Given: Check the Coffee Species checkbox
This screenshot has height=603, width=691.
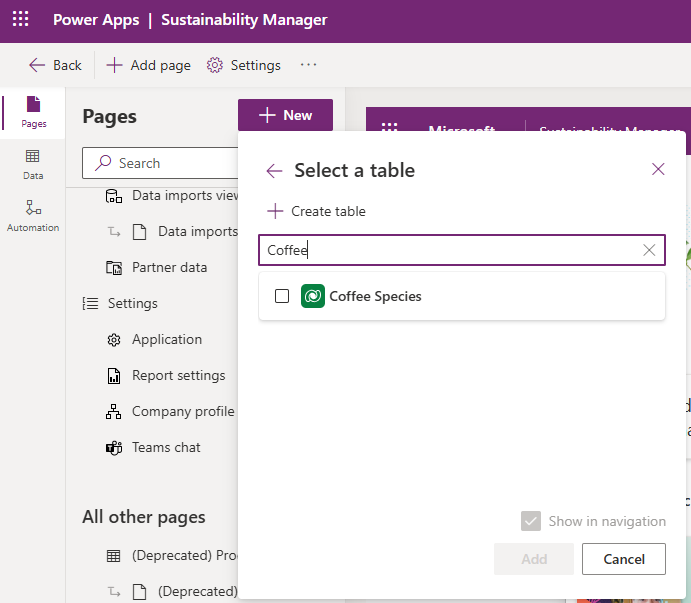Looking at the screenshot, I should 282,296.
